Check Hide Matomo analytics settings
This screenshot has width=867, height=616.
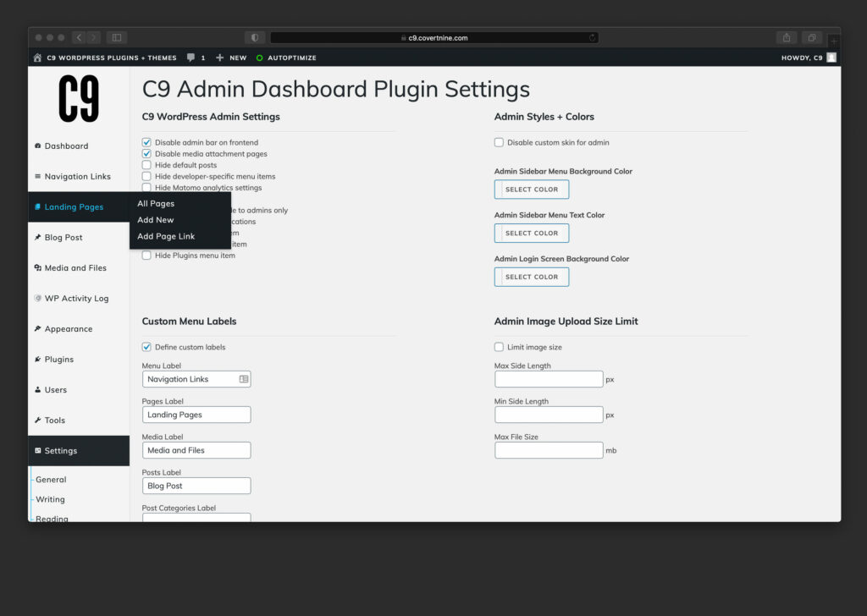146,187
